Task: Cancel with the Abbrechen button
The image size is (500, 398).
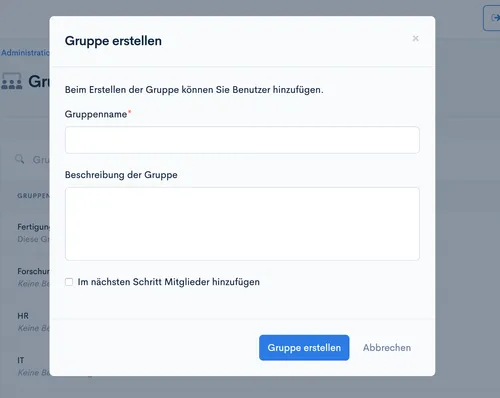Action: pyautogui.click(x=387, y=348)
